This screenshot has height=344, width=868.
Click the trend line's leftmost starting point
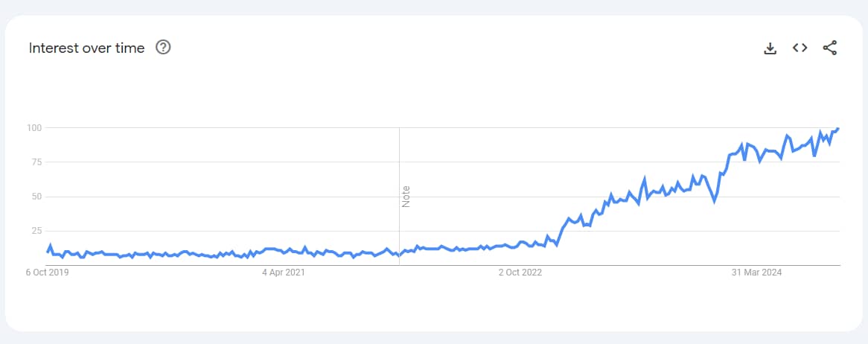point(48,252)
